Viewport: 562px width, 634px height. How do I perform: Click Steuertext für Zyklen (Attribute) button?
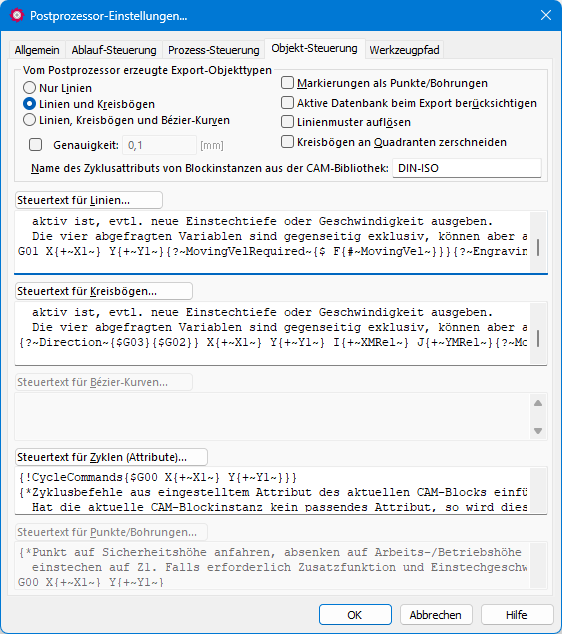[111, 457]
